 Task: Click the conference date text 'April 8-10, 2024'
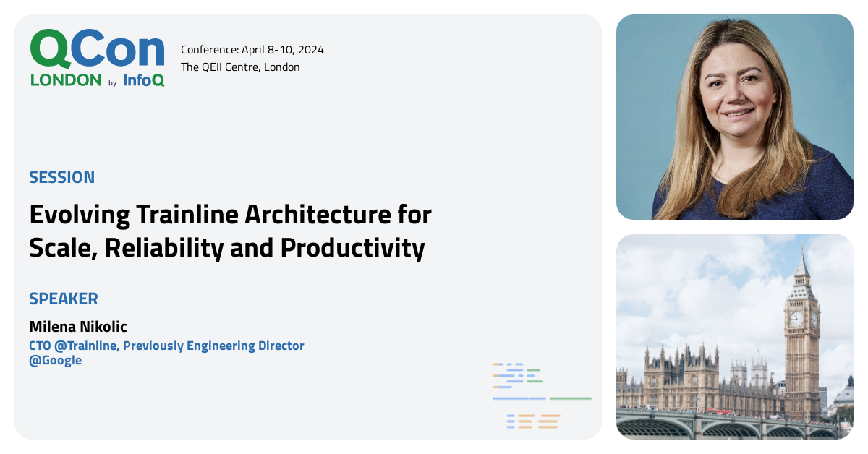point(284,50)
